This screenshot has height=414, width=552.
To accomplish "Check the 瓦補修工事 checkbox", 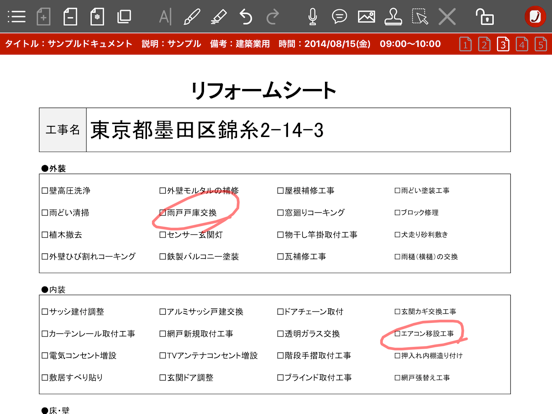I will [280, 257].
